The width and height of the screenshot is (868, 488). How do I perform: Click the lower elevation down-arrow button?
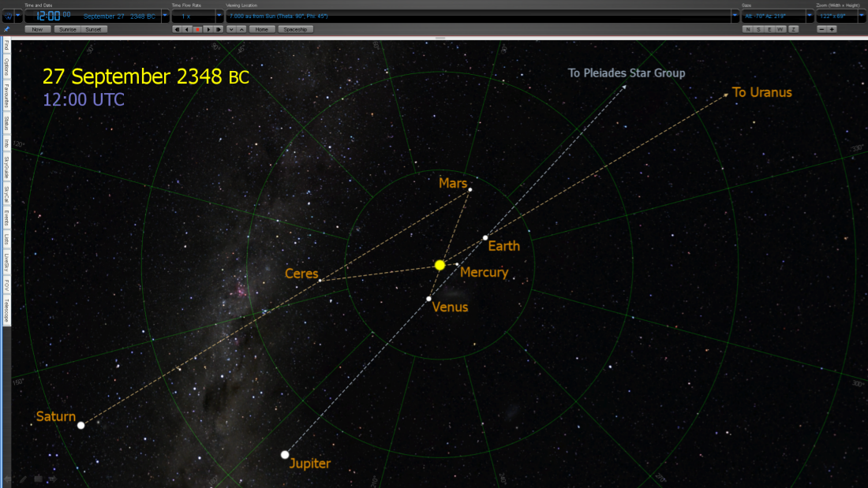[x=231, y=29]
